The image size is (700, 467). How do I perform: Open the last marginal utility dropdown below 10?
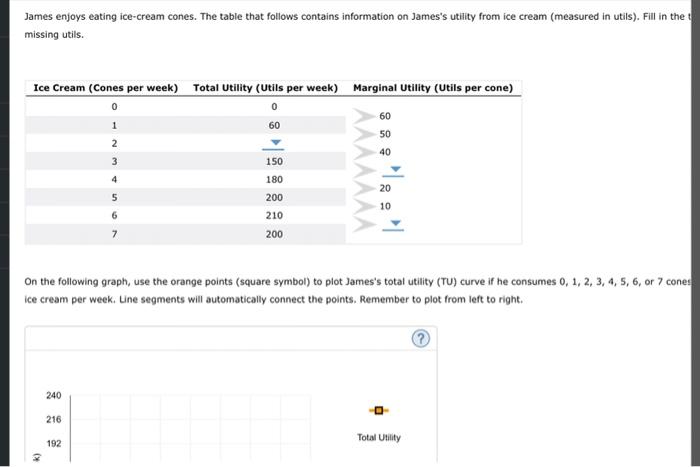point(394,225)
